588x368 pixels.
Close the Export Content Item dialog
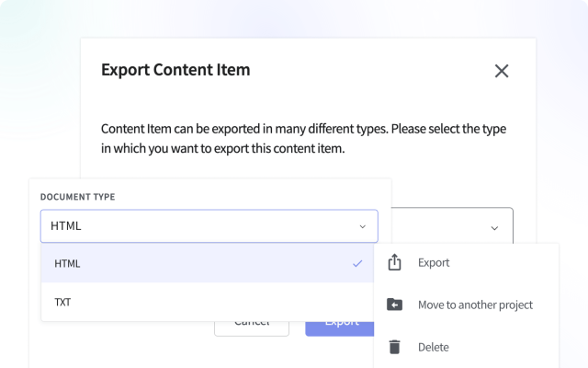(501, 71)
